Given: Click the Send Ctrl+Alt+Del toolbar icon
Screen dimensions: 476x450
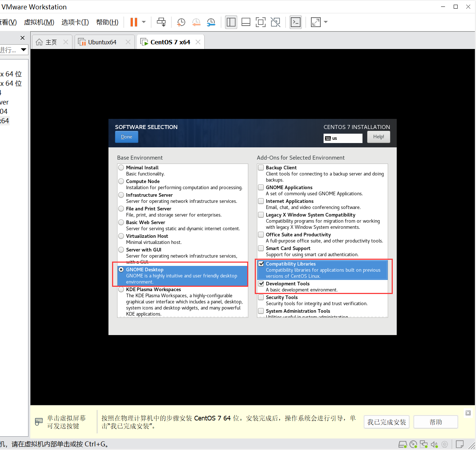Looking at the screenshot, I should (x=161, y=22).
